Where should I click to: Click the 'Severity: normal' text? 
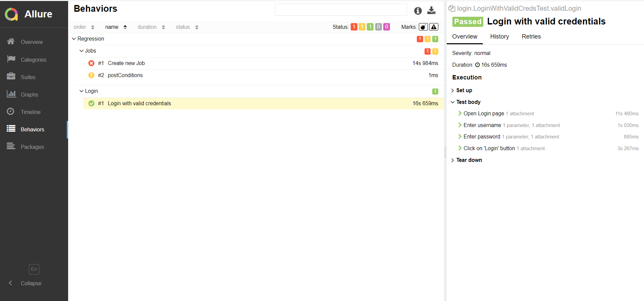(x=471, y=53)
